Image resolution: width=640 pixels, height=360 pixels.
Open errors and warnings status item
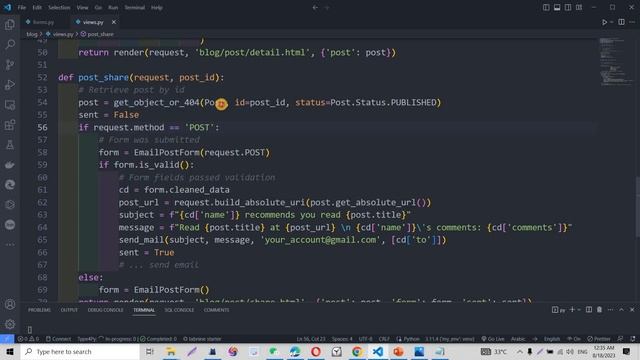click(x=28, y=339)
